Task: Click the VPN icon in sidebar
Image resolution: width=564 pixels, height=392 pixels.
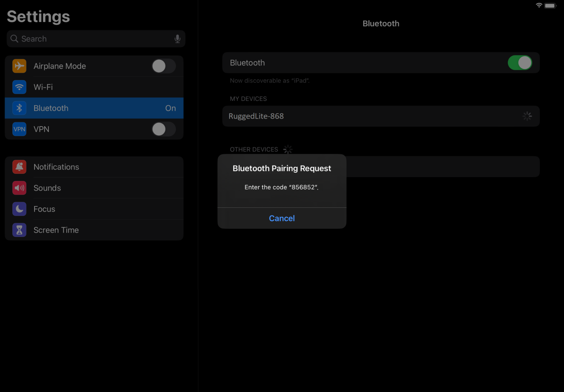Action: click(x=19, y=129)
